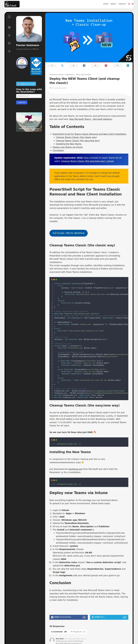The height and width of the screenshot is (644, 138).
Task: Open the POWERSHELL category link
Action: click(70, 75)
